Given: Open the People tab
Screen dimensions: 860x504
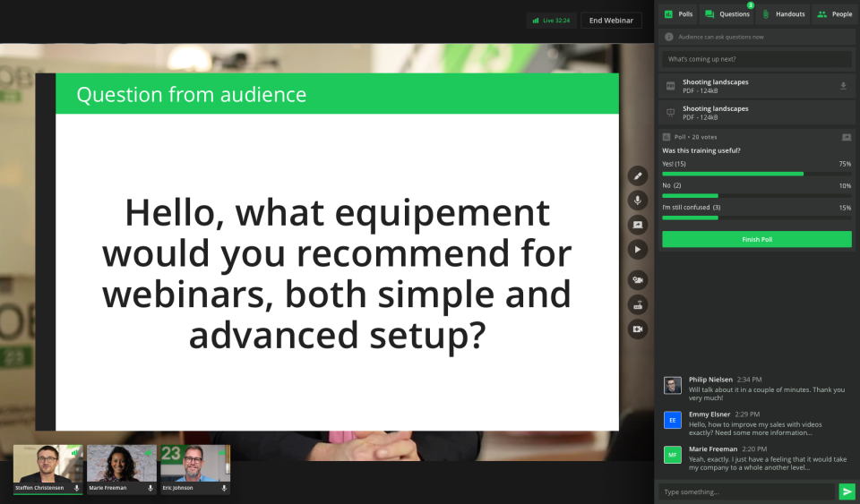Looking at the screenshot, I should [834, 14].
